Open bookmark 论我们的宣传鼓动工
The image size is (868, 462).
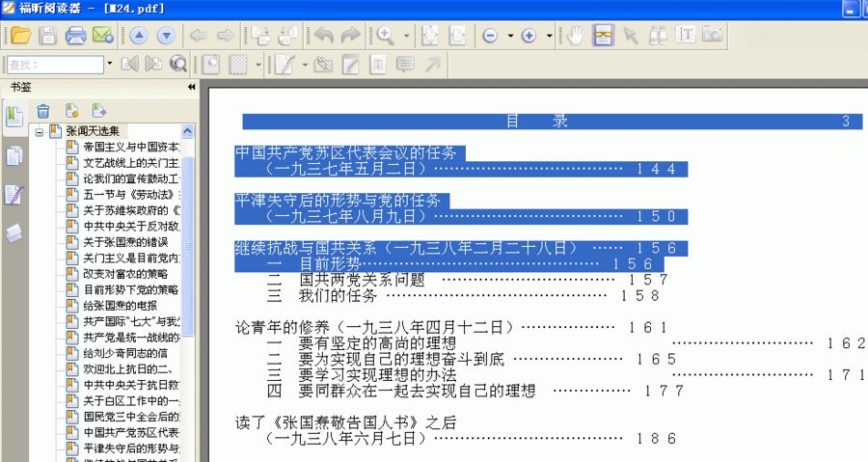[131, 178]
